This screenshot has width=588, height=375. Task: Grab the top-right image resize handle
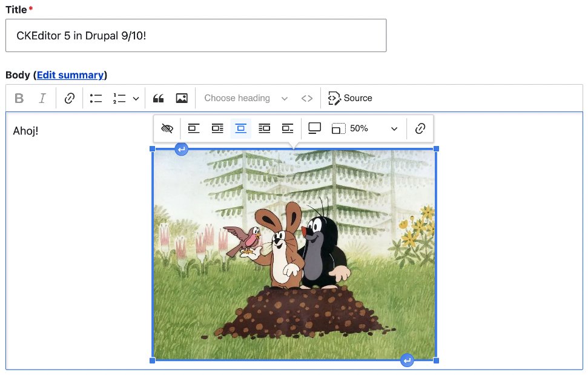click(x=436, y=149)
